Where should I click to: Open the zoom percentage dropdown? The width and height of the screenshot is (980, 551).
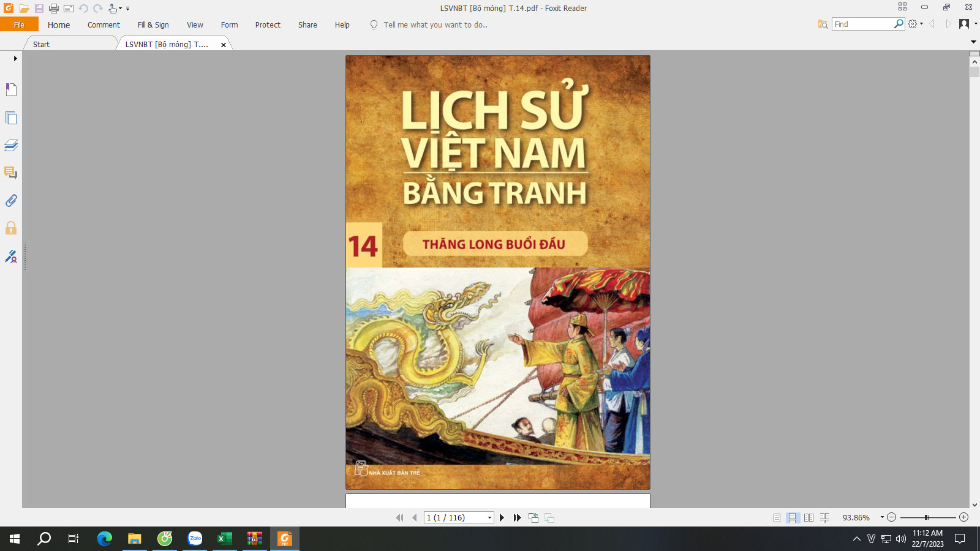point(882,517)
